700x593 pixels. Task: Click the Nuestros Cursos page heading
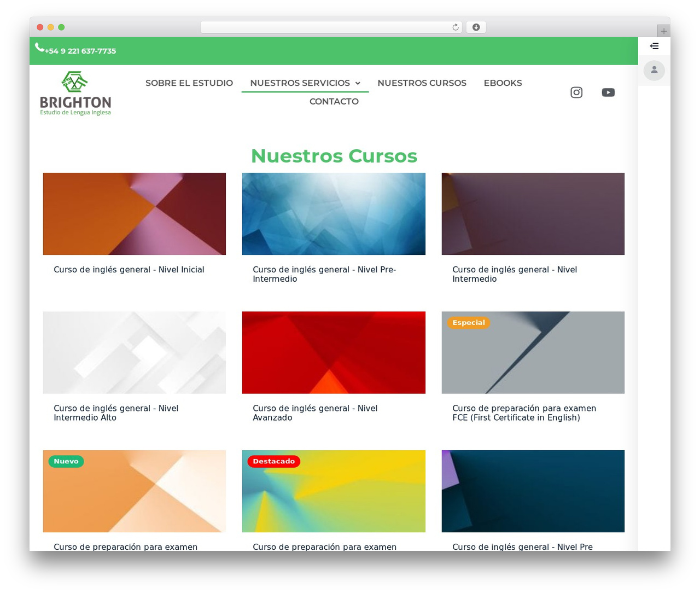coord(334,156)
